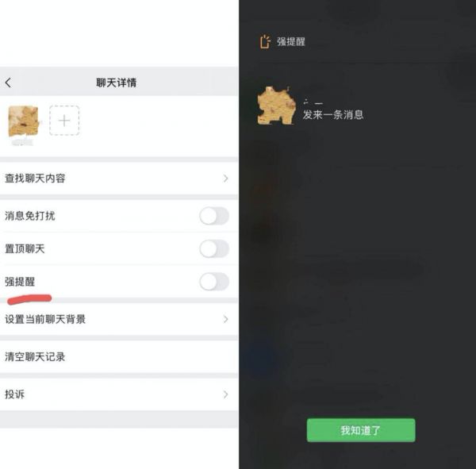476x469 pixels.
Task: Toggle 消息免打扰 switch on
Action: pos(214,216)
